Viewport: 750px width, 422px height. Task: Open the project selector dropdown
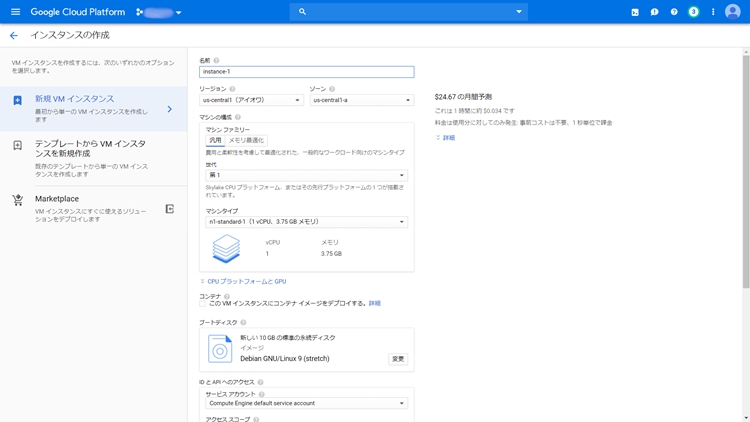click(x=159, y=12)
